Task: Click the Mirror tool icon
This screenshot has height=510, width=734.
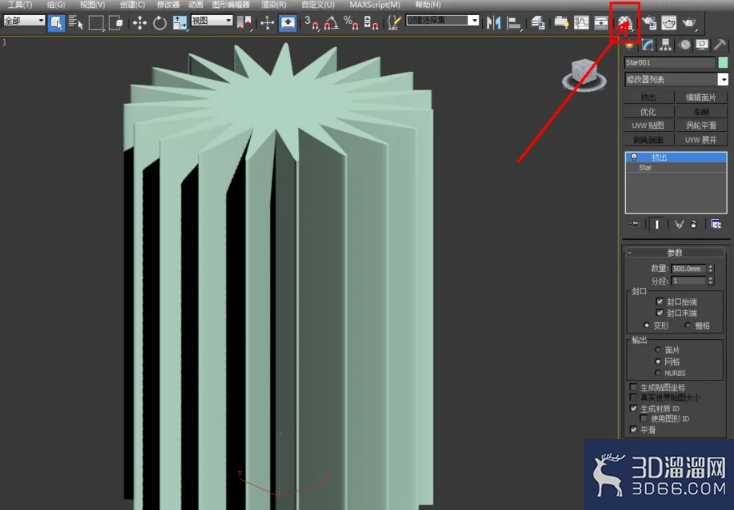Action: tap(493, 22)
